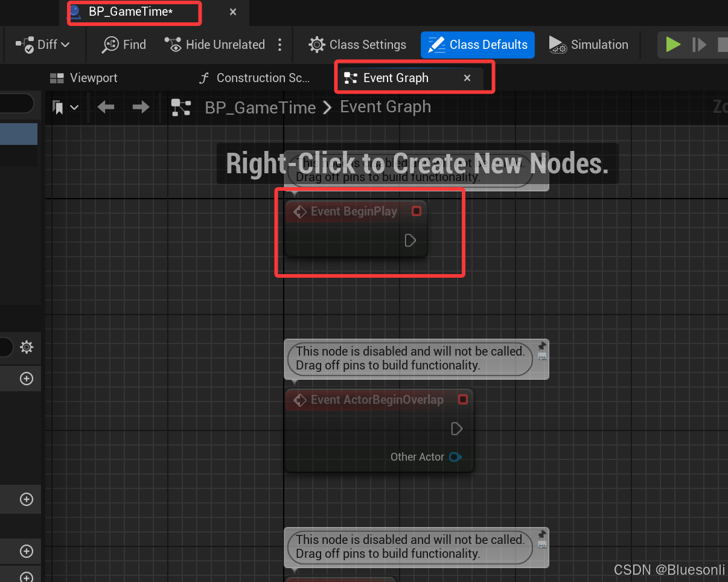Click the Other Actor output pin
Image resolution: width=728 pixels, height=582 pixels.
pos(455,457)
